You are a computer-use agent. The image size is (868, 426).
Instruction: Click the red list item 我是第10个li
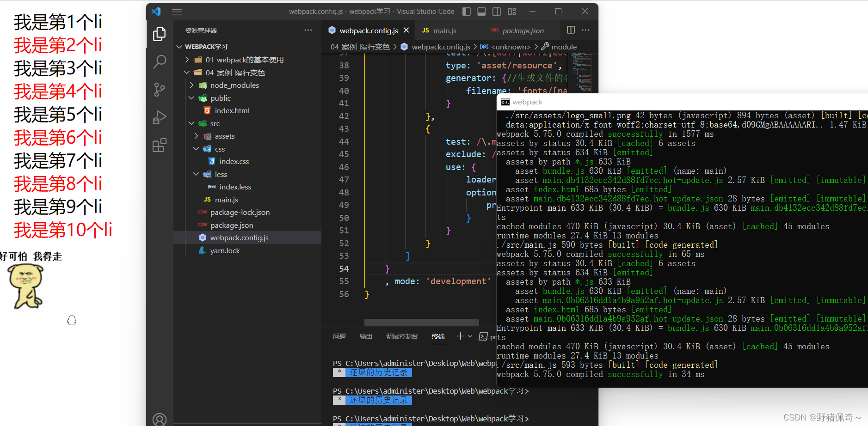[63, 230]
